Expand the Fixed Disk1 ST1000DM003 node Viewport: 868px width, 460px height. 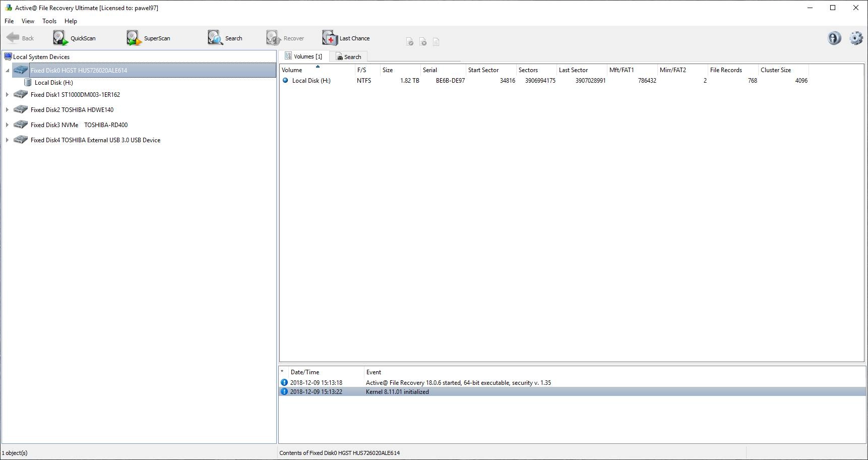tap(7, 94)
